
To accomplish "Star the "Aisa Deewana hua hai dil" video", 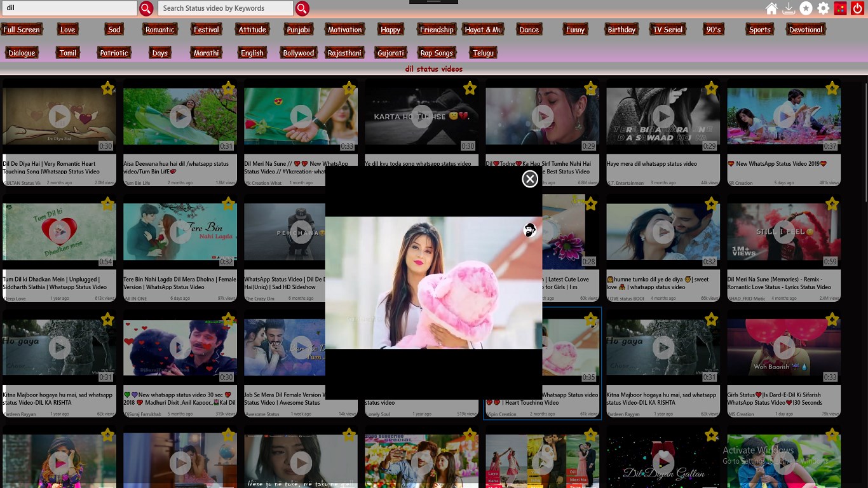I will (228, 88).
